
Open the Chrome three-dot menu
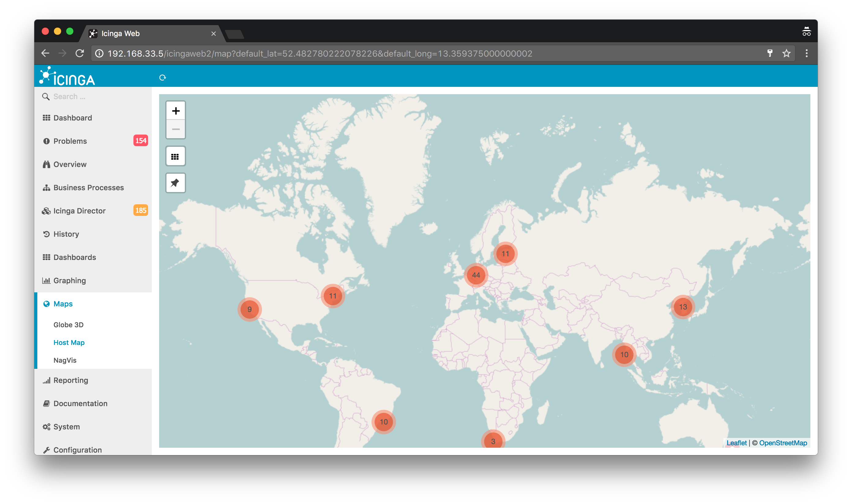[806, 53]
